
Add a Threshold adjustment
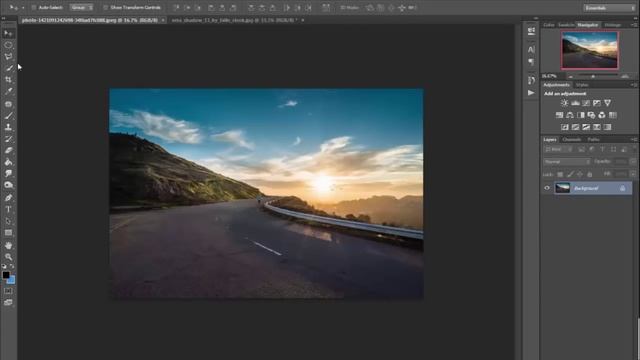click(586, 127)
